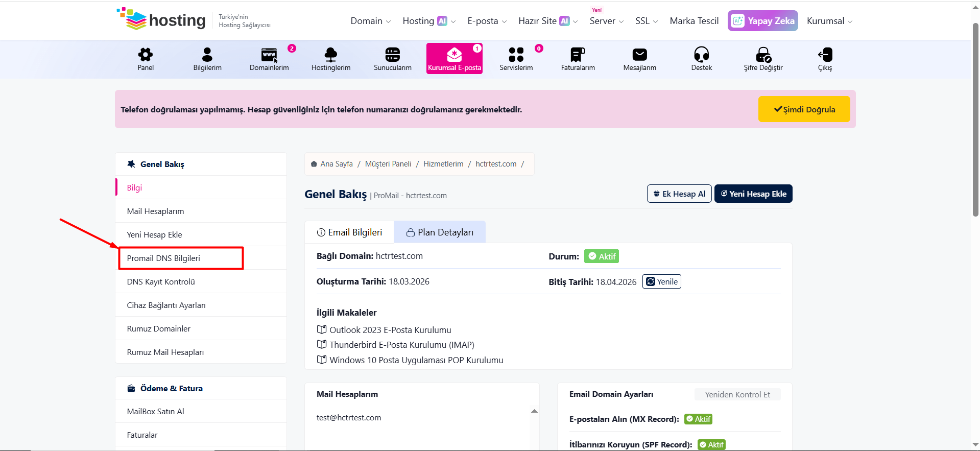Expand the Domain dropdown menu
Screen dimensions: 980x451
point(371,21)
